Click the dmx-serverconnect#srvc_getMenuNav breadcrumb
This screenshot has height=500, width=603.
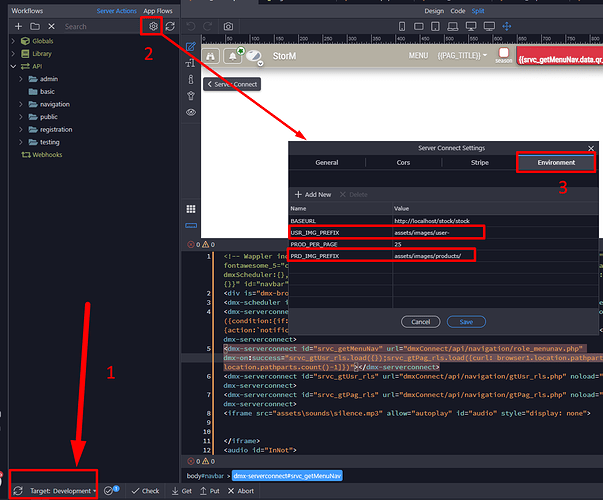click(287, 476)
